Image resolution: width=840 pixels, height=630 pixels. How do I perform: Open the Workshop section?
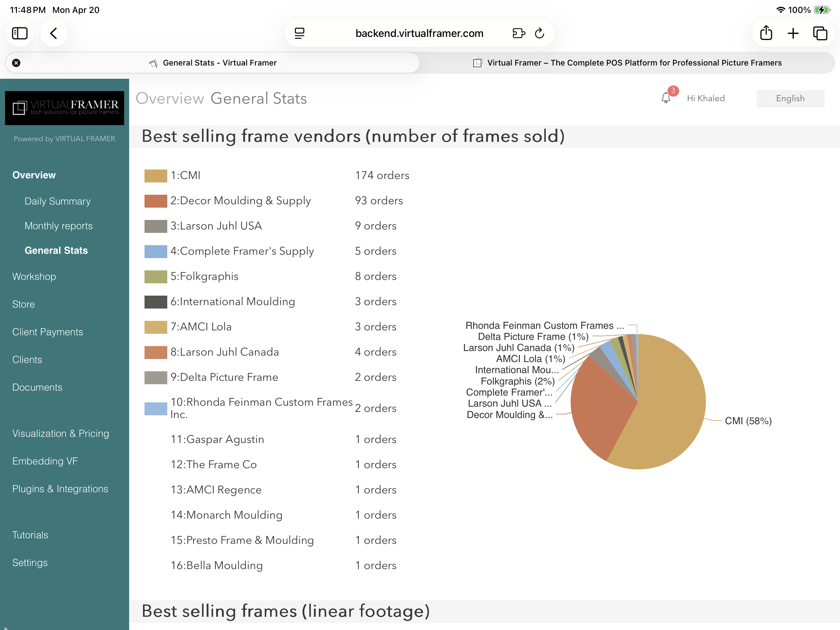34,276
